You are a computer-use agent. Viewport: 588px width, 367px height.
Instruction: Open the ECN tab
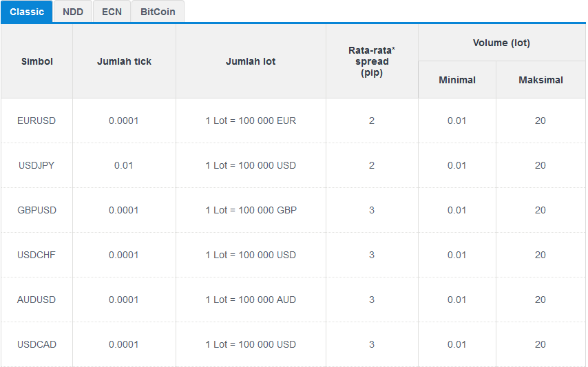pos(112,12)
